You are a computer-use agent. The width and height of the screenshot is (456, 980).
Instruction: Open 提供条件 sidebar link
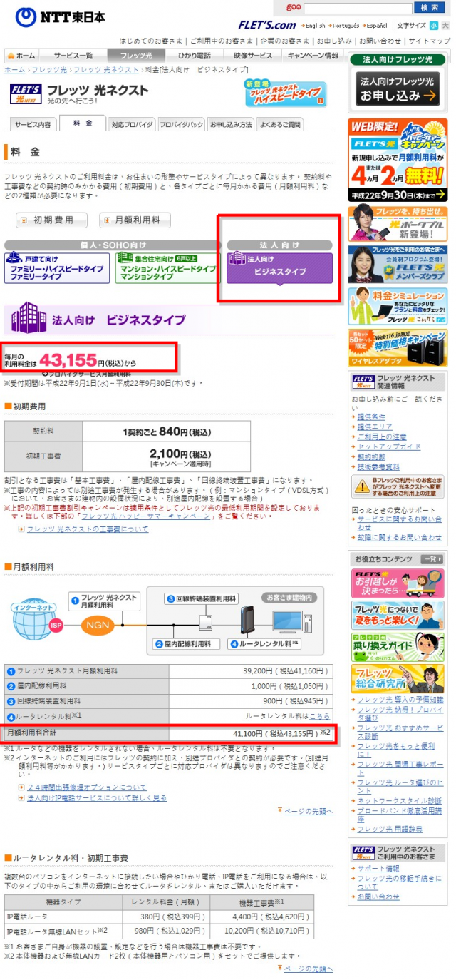click(370, 417)
